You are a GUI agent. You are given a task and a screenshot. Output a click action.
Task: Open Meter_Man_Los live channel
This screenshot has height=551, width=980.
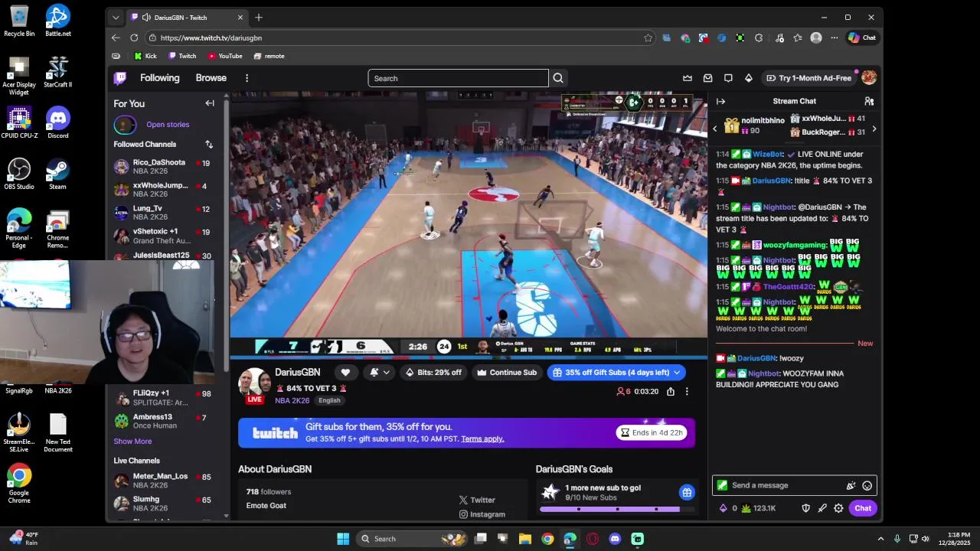coord(162,481)
